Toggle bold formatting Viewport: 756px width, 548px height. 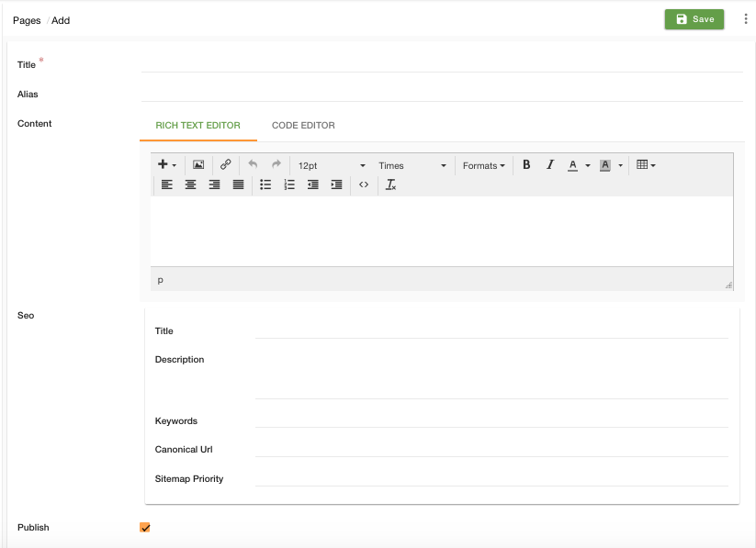point(526,165)
